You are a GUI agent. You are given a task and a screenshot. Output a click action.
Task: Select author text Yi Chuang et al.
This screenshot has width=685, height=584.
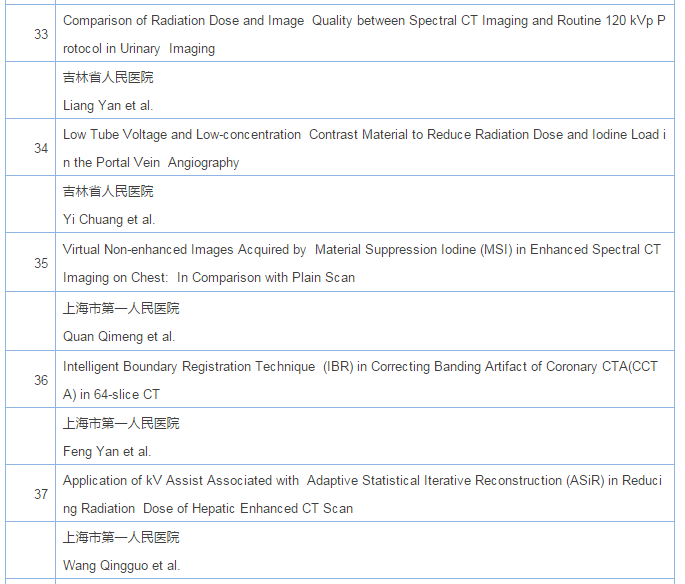coord(109,219)
